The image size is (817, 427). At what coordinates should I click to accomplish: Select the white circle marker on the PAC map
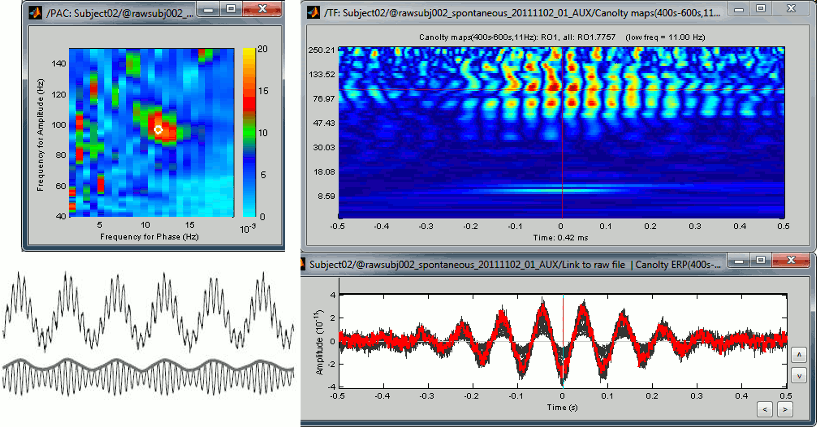pyautogui.click(x=157, y=129)
